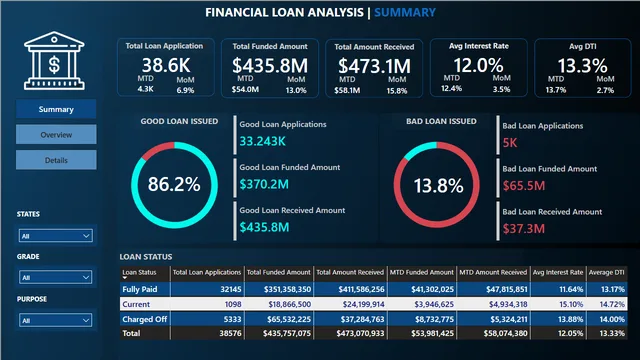640x360 pixels.
Task: Click the Good Loan Applications 33.243K value
Action: point(262,141)
